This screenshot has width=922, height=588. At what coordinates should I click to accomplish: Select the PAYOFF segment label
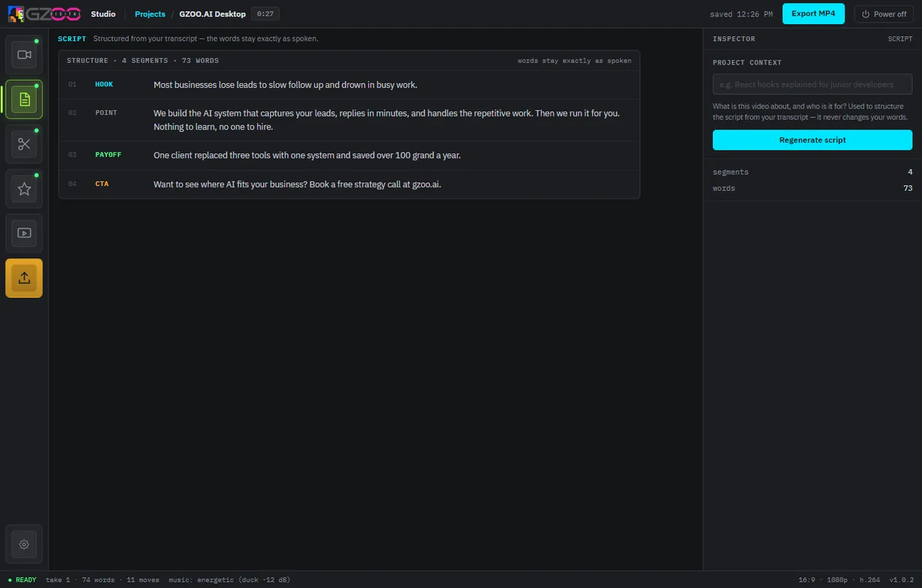pos(109,155)
